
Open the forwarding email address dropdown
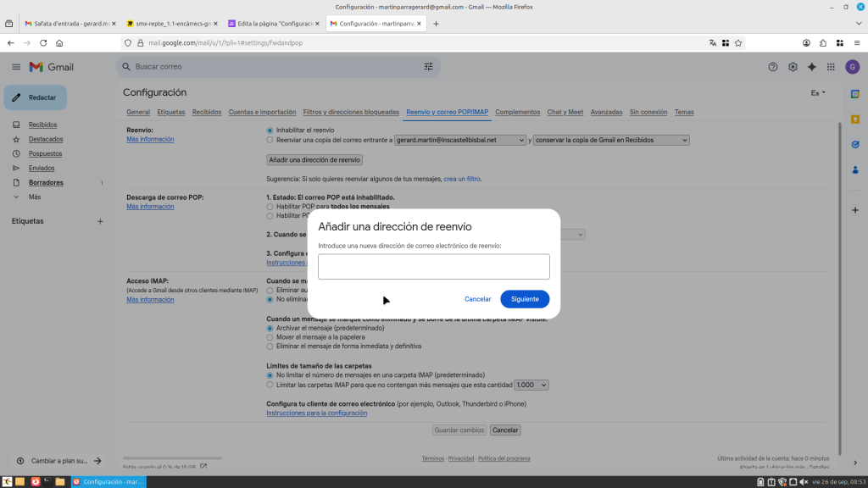coord(460,141)
